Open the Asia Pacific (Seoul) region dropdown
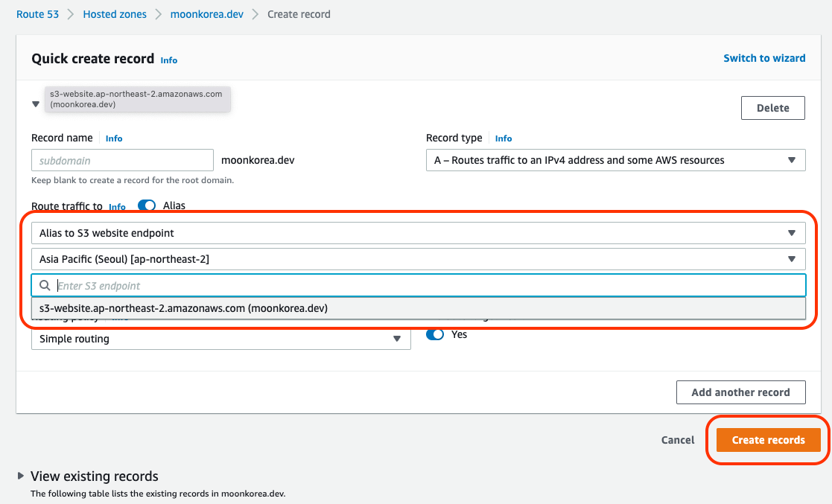Screen dimensions: 832x504 (418, 259)
